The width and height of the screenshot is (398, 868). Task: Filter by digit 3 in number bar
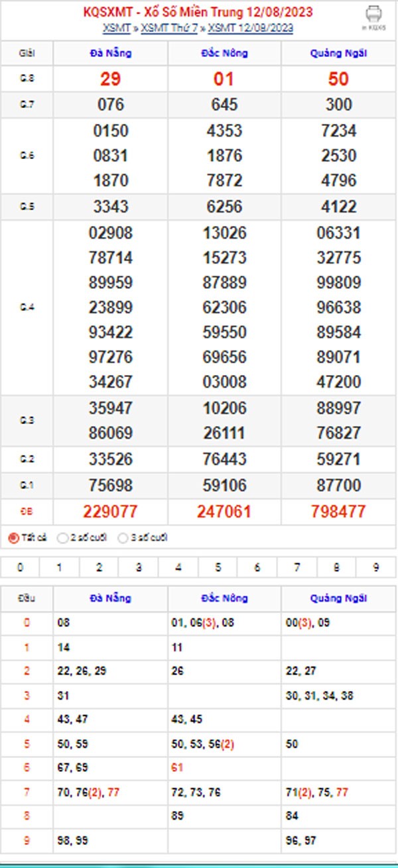[138, 567]
